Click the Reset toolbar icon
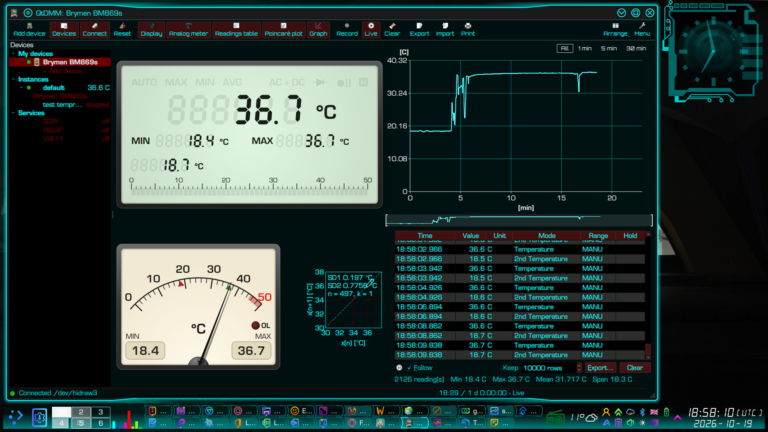 tap(122, 29)
